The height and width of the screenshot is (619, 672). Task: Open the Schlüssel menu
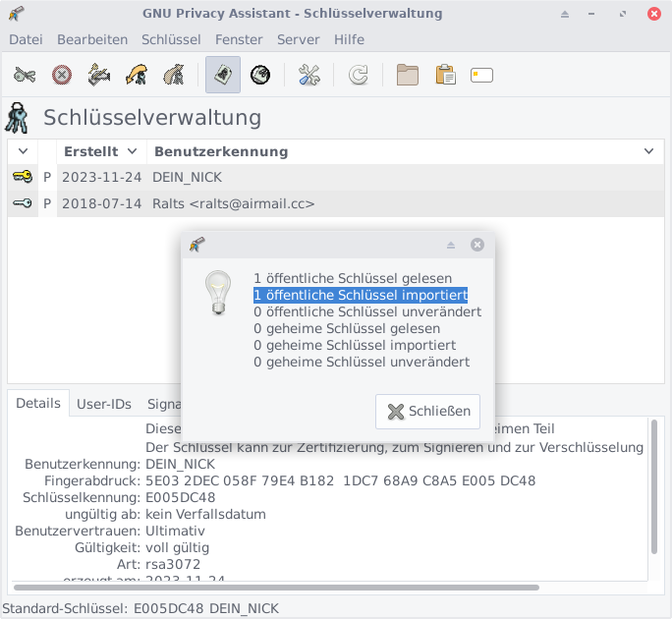171,39
